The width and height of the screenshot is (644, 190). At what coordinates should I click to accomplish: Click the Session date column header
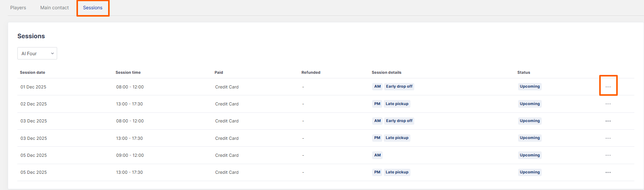coord(32,72)
